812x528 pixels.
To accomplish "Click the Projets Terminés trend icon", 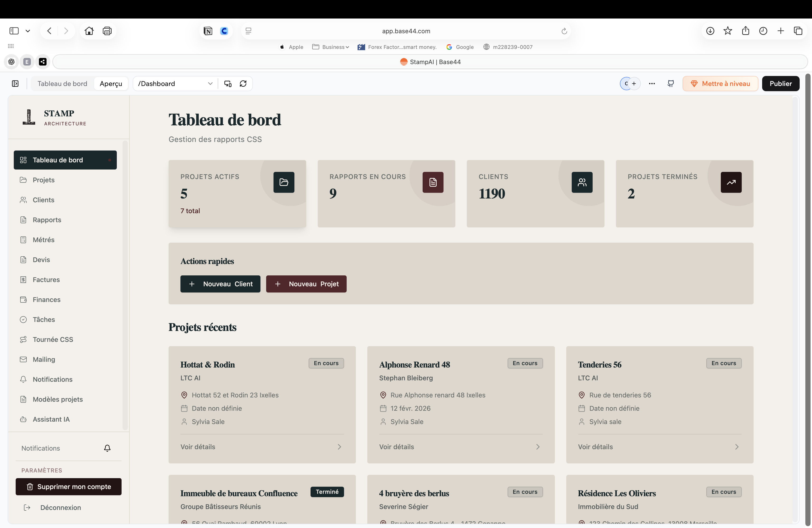I will tap(731, 182).
